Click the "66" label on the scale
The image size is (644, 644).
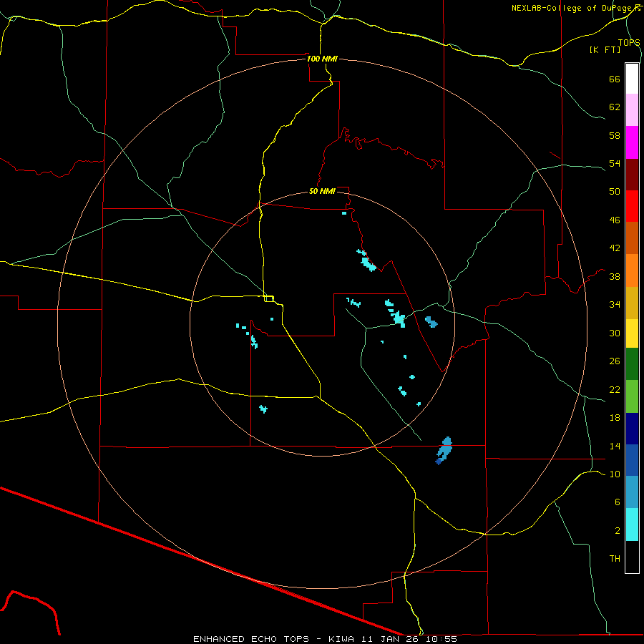(x=615, y=79)
